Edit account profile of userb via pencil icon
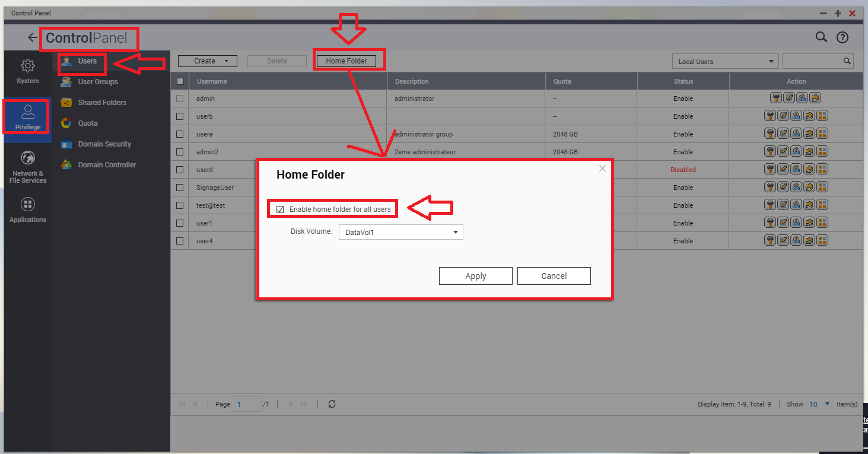868x454 pixels. [x=783, y=116]
